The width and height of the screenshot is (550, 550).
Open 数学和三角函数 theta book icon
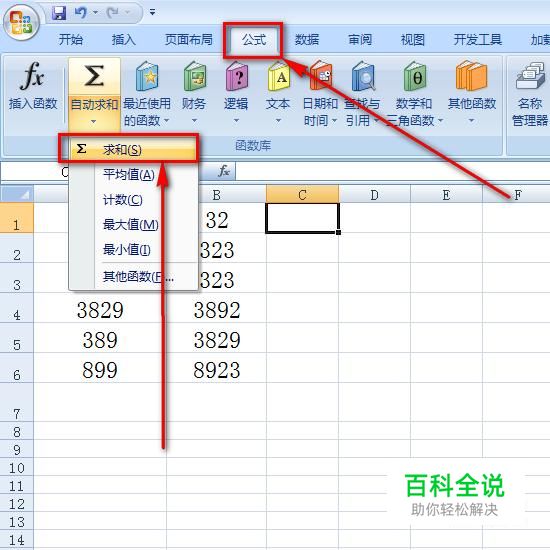[x=415, y=77]
